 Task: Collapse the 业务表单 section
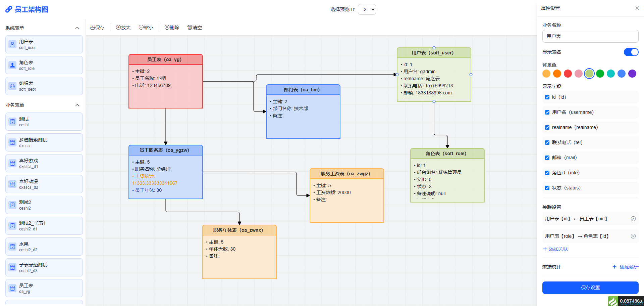[77, 105]
